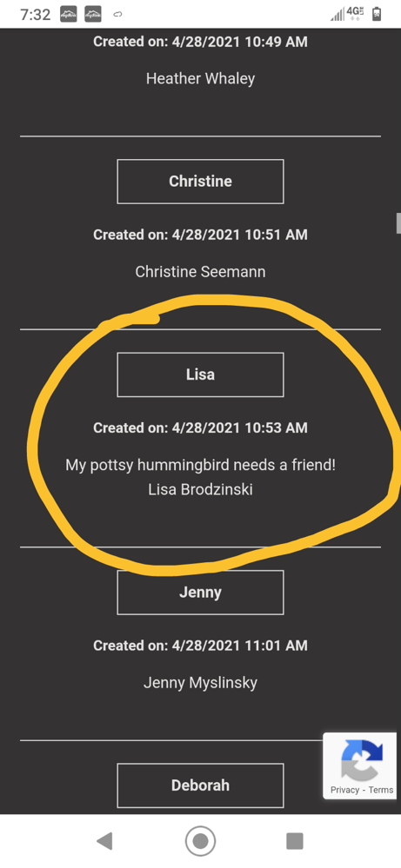Select the hummingbird message text

200,465
